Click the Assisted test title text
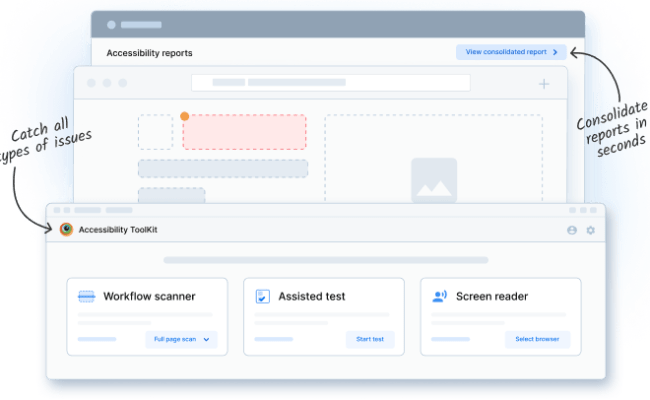 point(312,296)
